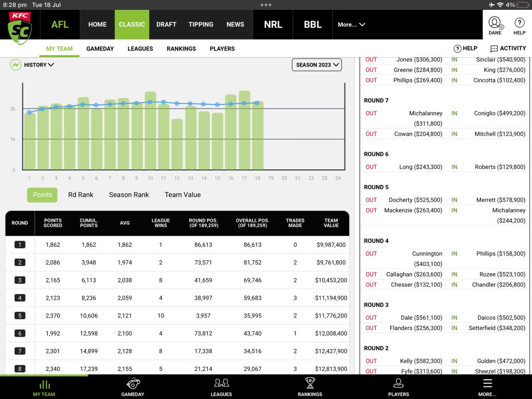Viewport: 532px width, 399px height.
Task: Tap the battery indicator icon
Action: (x=523, y=5)
